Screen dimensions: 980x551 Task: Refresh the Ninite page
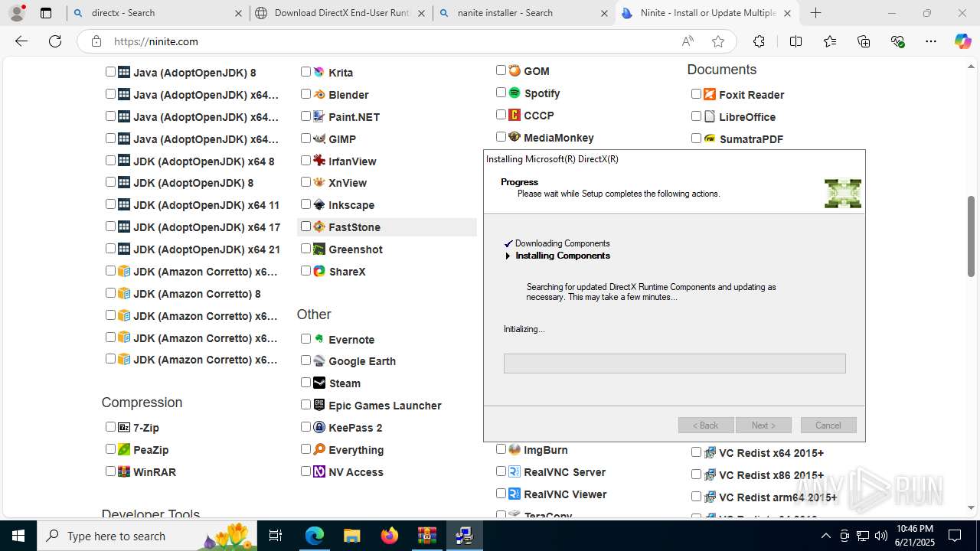tap(55, 41)
